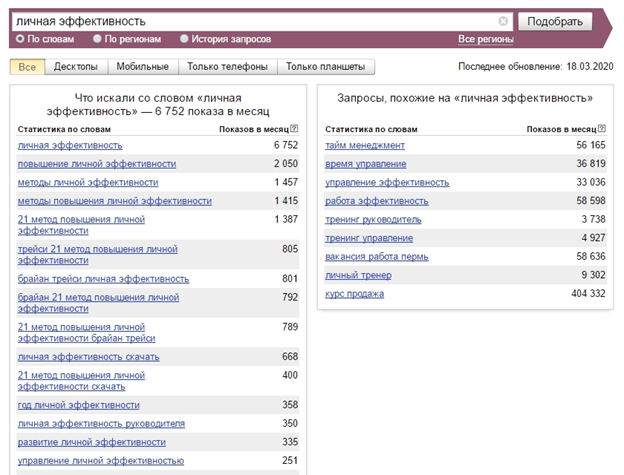Click help icon next to left 'Показов в месяц'
Viewport: 624px width, 475px height.
click(x=294, y=129)
